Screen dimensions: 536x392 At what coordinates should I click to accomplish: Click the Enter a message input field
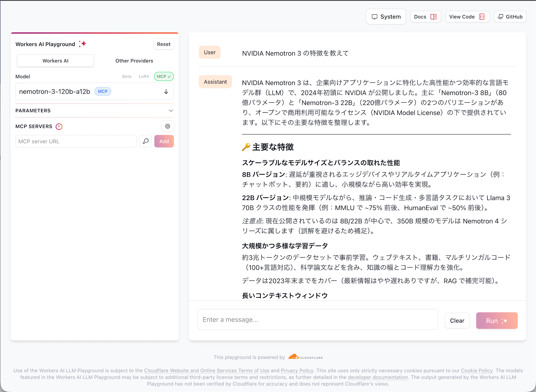click(x=318, y=320)
